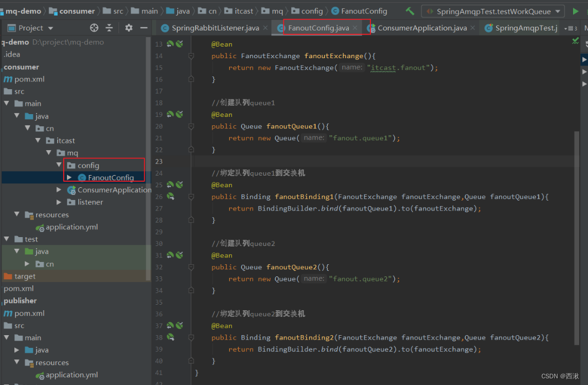The width and height of the screenshot is (588, 385).
Task: Expand the ConsumerApplication node in the tree
Action: pyautogui.click(x=59, y=189)
